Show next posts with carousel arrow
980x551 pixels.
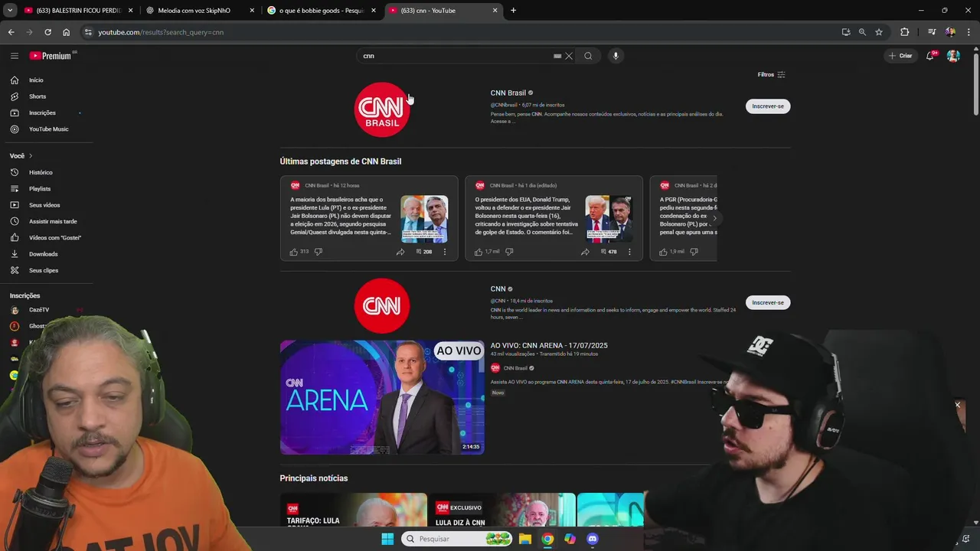714,219
